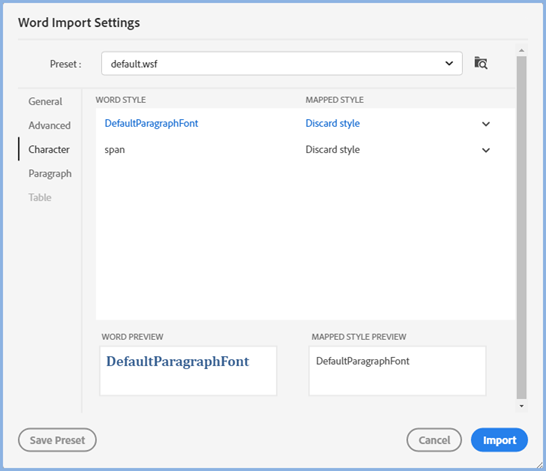Expand mapped style dropdown for span
The image size is (546, 471).
click(x=486, y=150)
